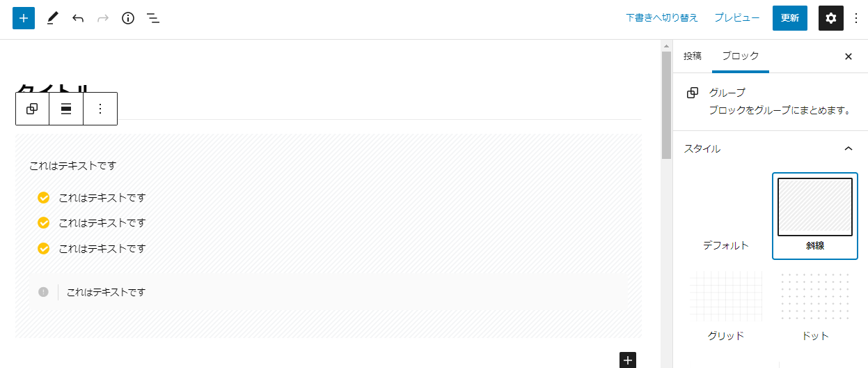This screenshot has width=868, height=368.
Task: Open group block more options menu
Action: tap(100, 109)
